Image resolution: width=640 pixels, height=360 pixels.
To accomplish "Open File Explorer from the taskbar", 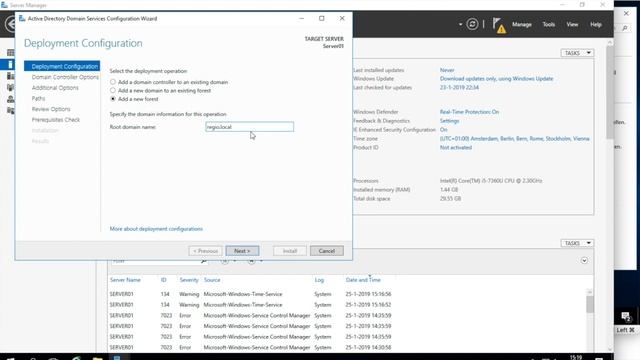I will tap(97, 358).
